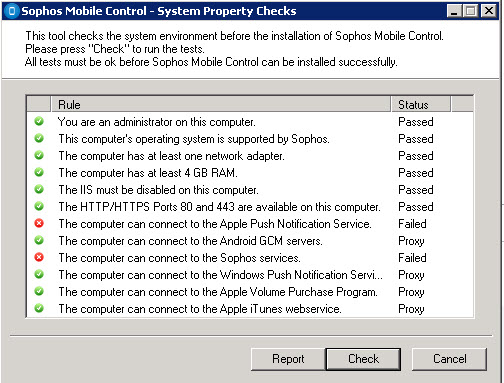Sort by the Rule column header
This screenshot has height=383, width=504.
coord(221,104)
